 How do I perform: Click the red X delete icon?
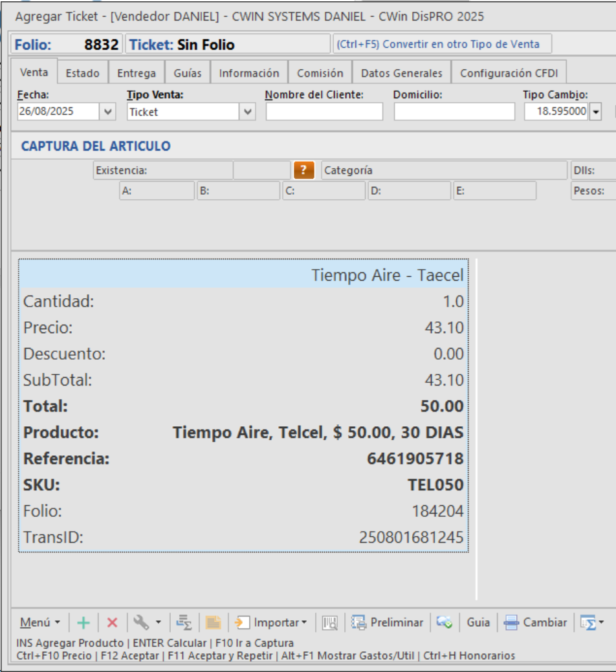tap(112, 623)
